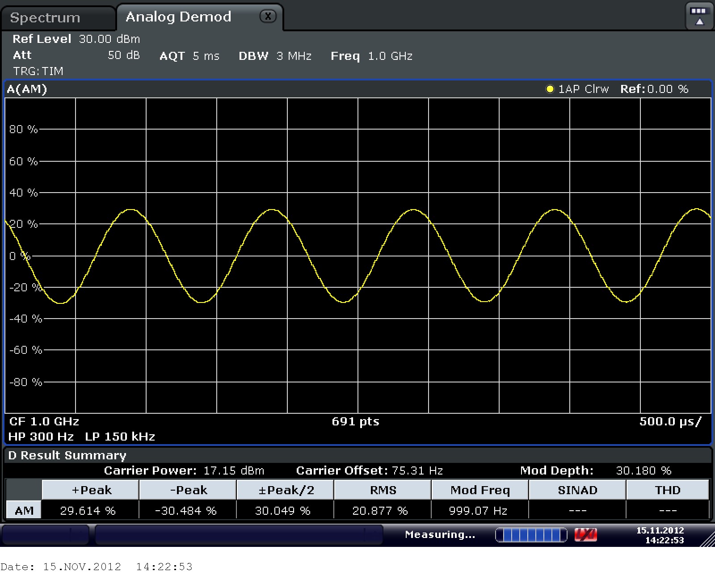Select the A(AM) window title
Image resolution: width=715 pixels, height=588 pixels.
(27, 89)
